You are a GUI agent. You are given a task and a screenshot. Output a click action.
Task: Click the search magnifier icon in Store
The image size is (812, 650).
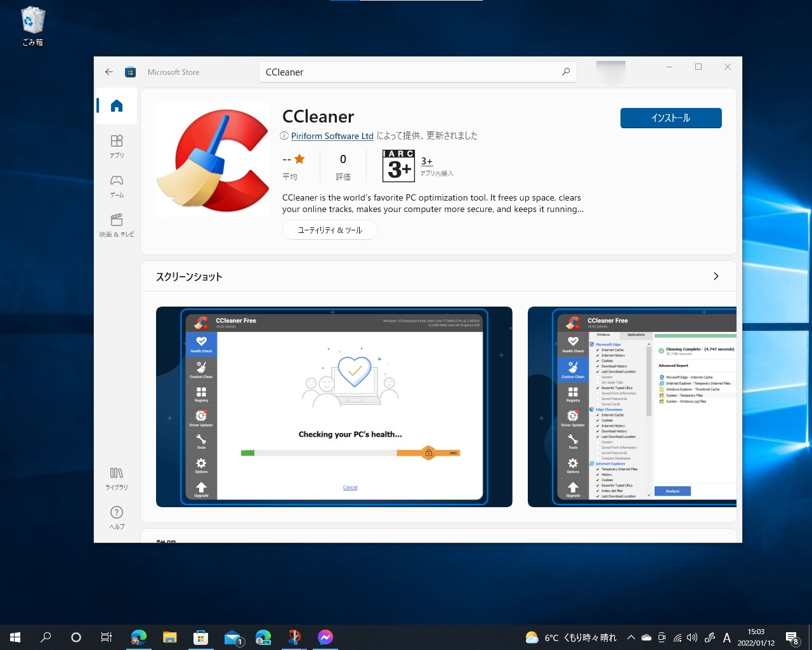click(566, 72)
